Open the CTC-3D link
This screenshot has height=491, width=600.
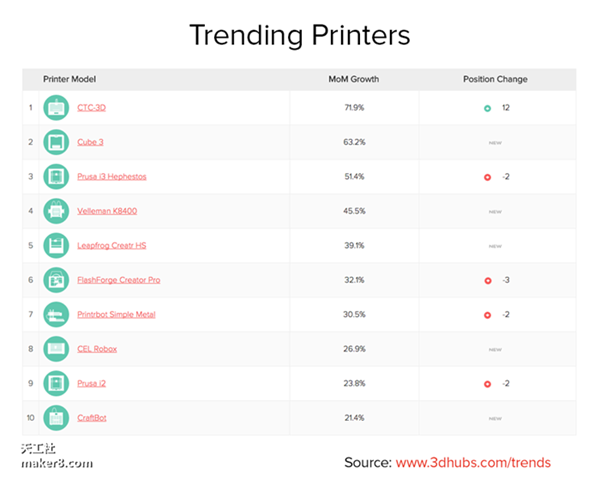(93, 108)
